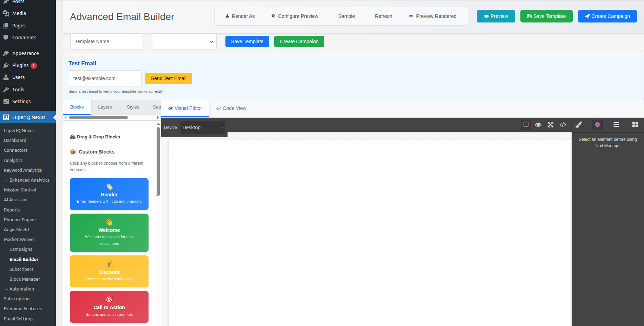Open Blocks panel grid icon

(635, 125)
